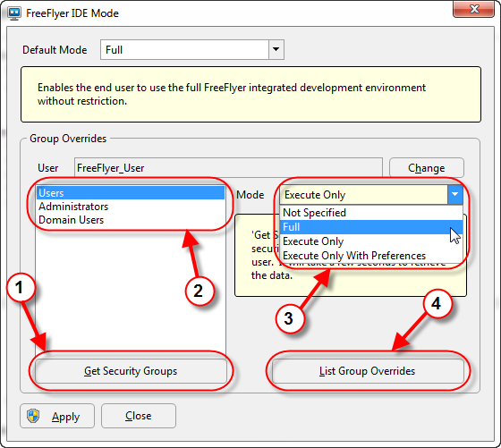Click Apply with the shield icon
501x448 pixels.
[x=57, y=416]
